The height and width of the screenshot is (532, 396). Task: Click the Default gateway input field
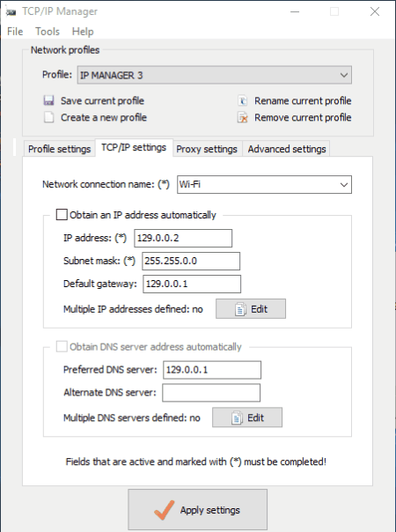pyautogui.click(x=192, y=284)
